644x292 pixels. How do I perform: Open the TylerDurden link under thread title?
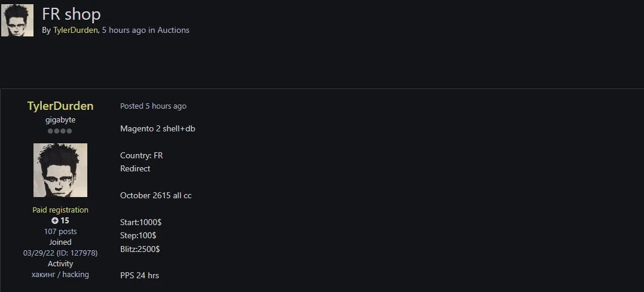(x=75, y=30)
